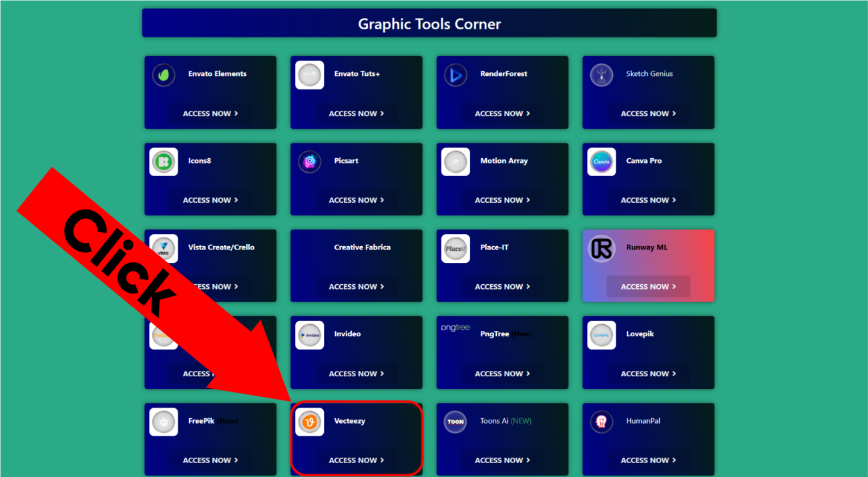
Task: Open PngTree with ACCESS NOW
Action: pyautogui.click(x=502, y=374)
